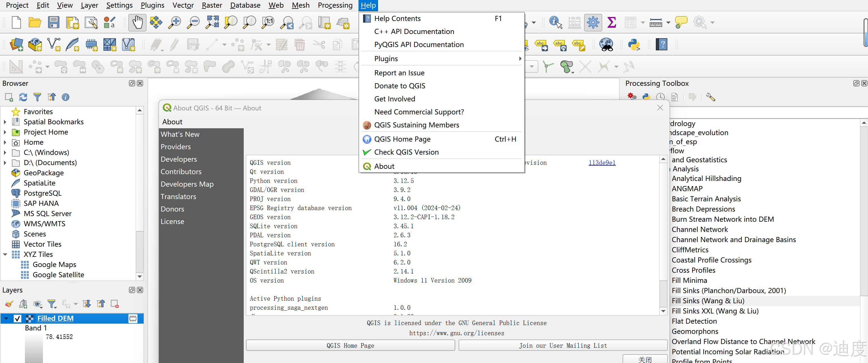Switch to the Developers tab
Screen dimensions: 868x363
(x=179, y=159)
